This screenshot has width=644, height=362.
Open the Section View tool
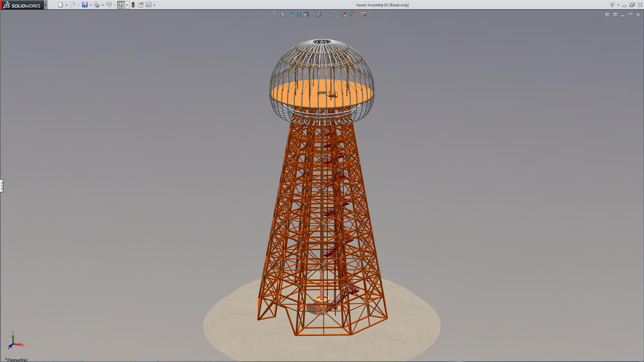(x=299, y=14)
